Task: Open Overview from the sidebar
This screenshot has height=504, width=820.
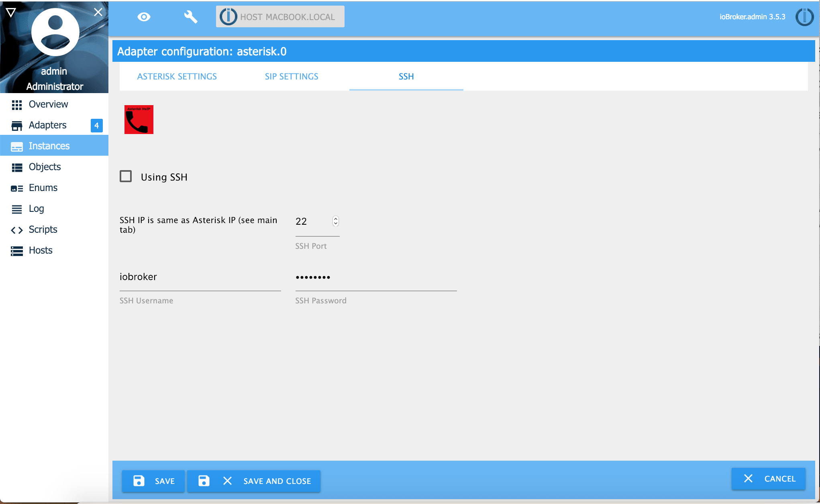Action: (48, 104)
